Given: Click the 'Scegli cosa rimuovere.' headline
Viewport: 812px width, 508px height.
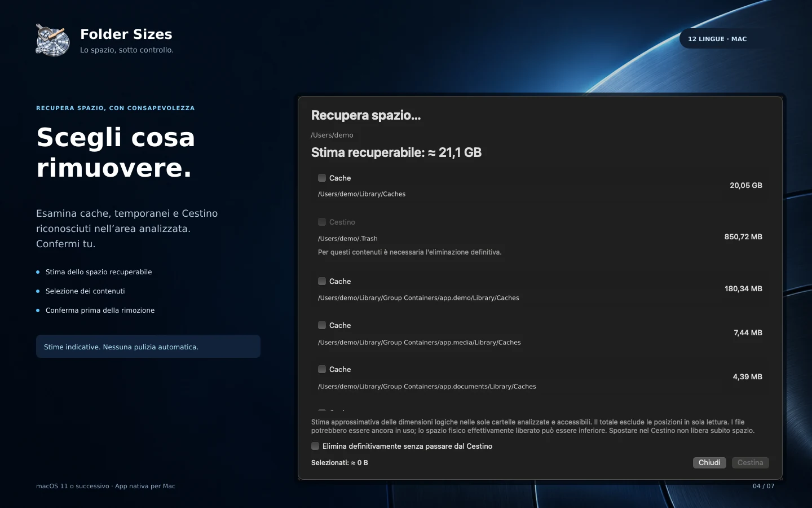Looking at the screenshot, I should coord(116,152).
